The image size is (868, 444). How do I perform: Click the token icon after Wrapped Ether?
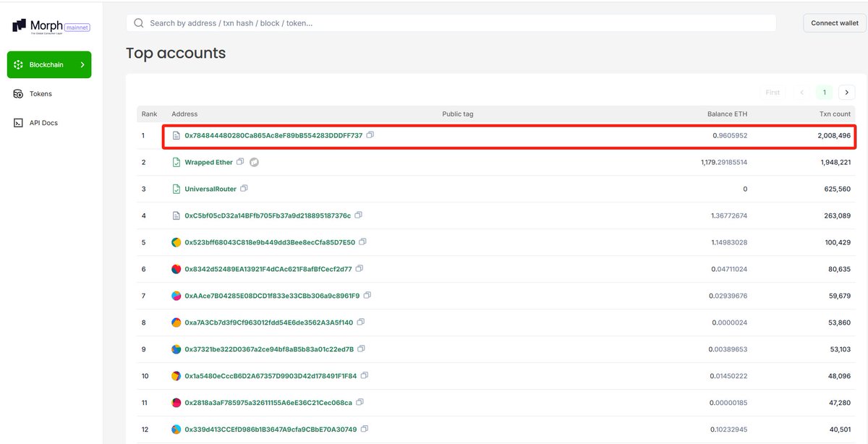(254, 163)
